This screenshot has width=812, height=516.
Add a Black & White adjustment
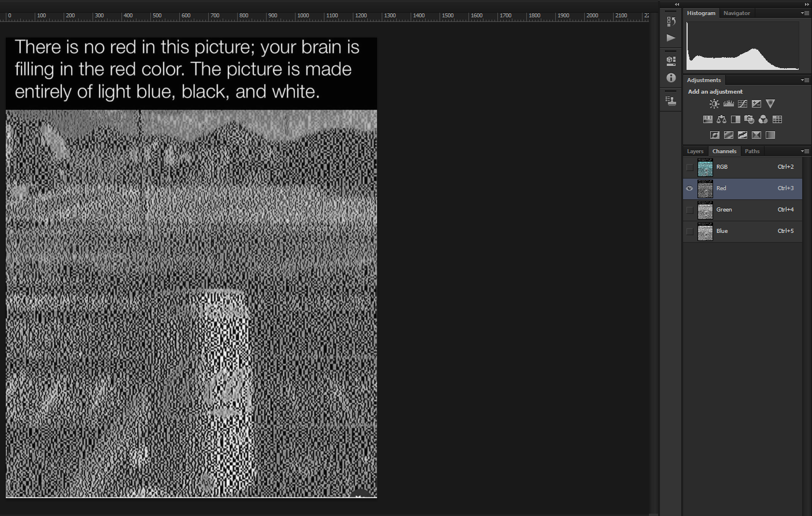[x=735, y=120]
